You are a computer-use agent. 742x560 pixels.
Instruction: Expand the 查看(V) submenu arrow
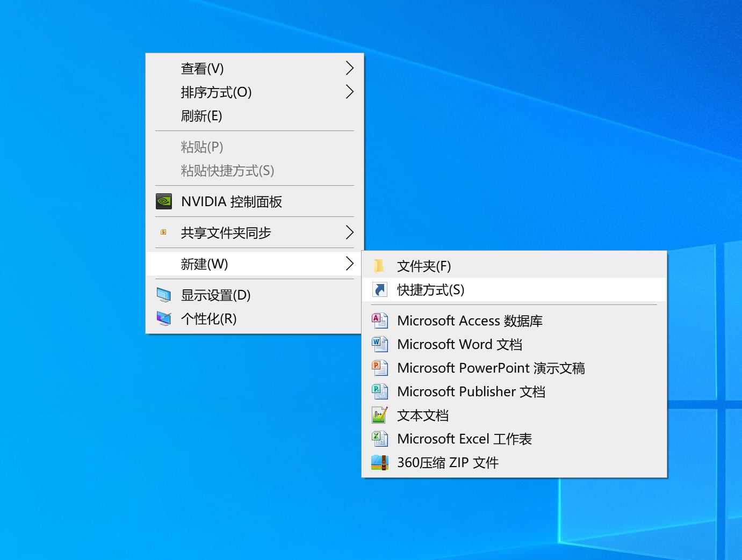[x=349, y=68]
